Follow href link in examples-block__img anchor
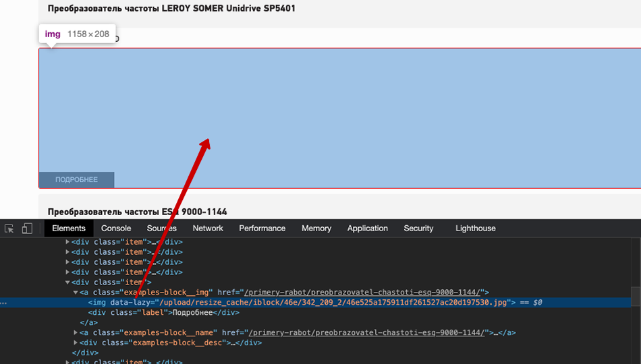Image resolution: width=641 pixels, height=364 pixels. (362, 293)
